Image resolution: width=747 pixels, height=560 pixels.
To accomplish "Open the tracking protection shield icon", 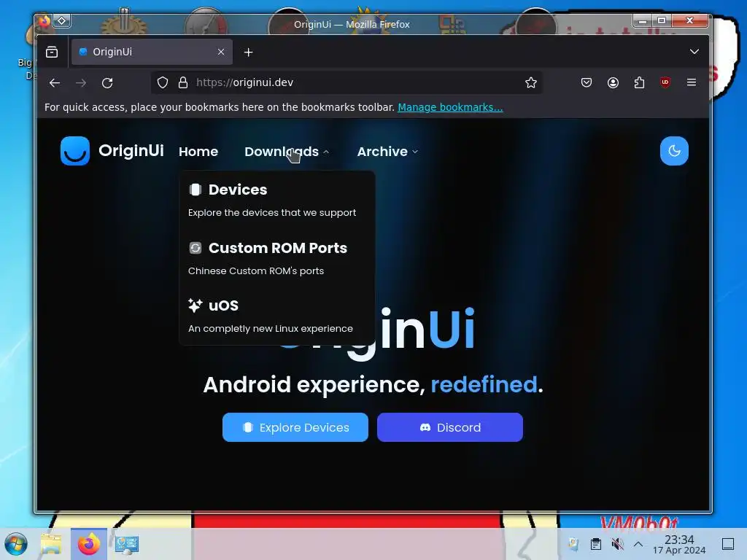I will point(163,82).
